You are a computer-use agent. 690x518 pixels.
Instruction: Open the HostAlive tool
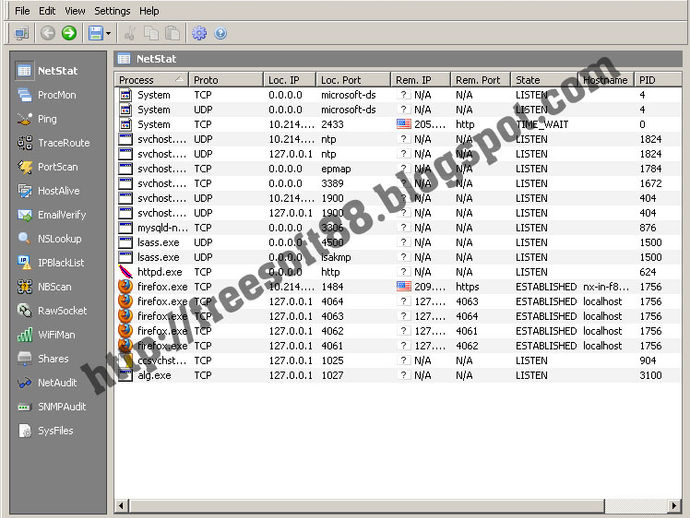pyautogui.click(x=49, y=191)
